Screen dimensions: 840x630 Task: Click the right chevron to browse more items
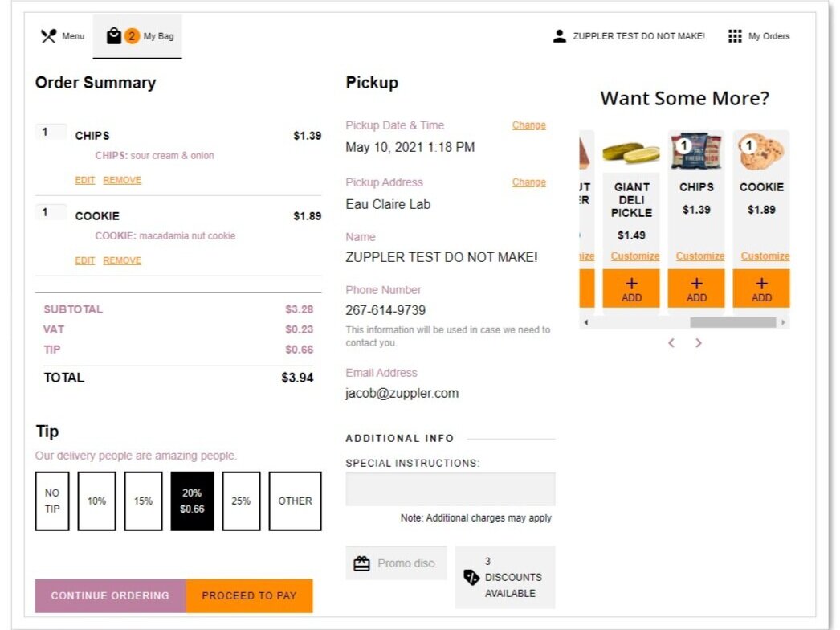pyautogui.click(x=698, y=342)
